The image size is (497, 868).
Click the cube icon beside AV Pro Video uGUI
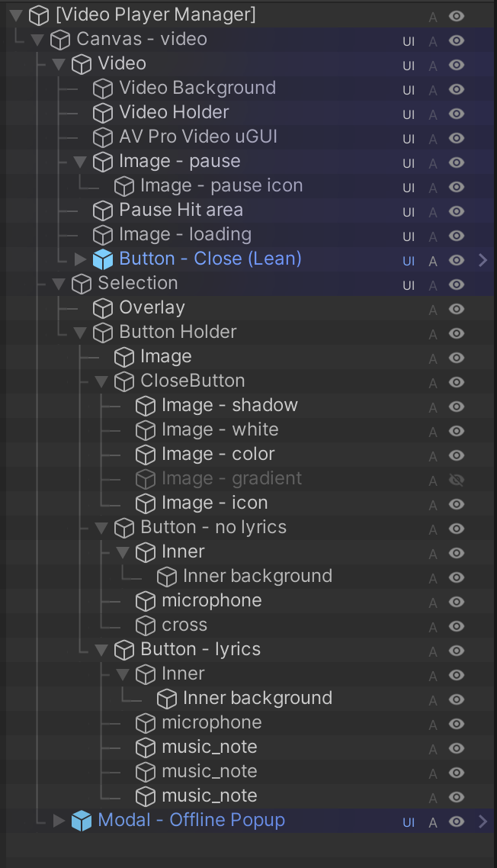[103, 138]
